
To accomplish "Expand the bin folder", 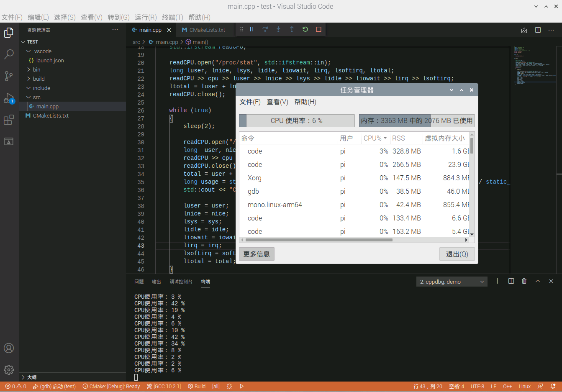I will [28, 69].
